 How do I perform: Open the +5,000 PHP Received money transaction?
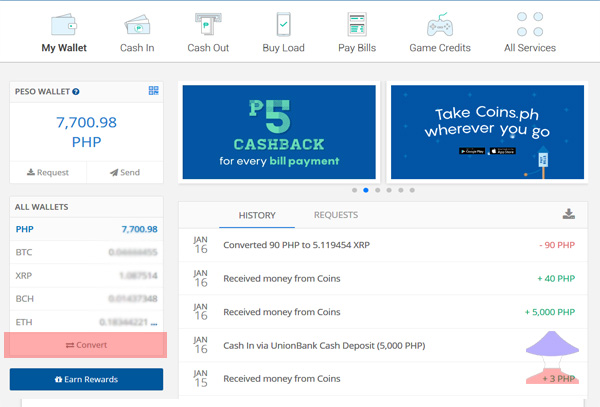point(383,312)
